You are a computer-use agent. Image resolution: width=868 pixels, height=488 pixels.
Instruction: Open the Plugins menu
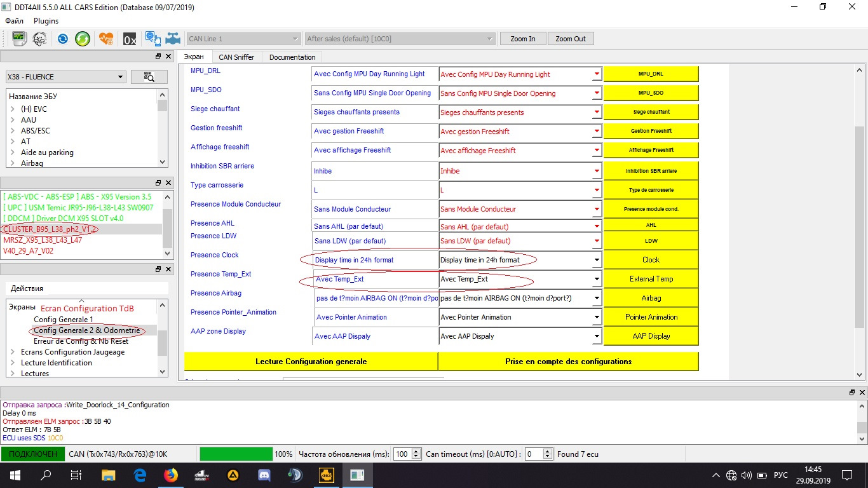46,21
